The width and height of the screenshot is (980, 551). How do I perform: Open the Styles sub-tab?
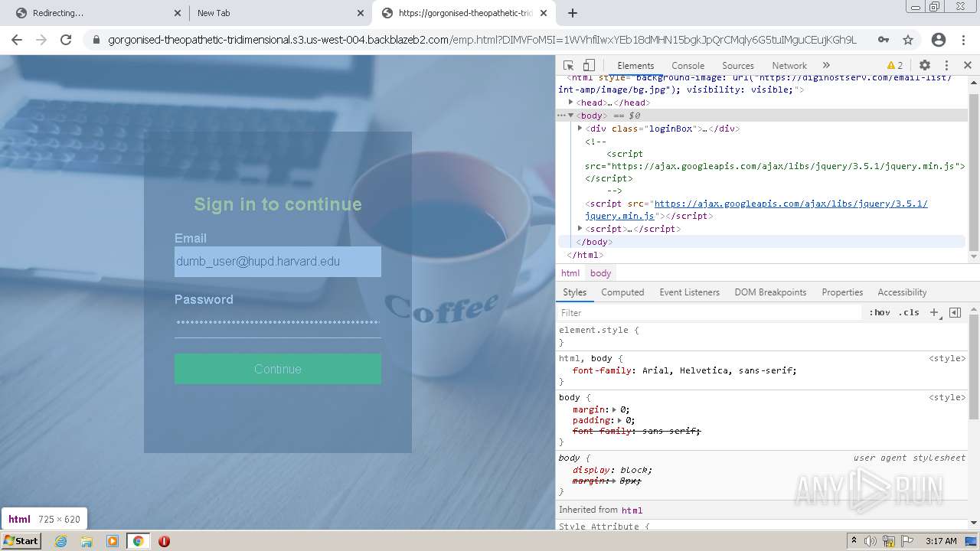coord(574,292)
